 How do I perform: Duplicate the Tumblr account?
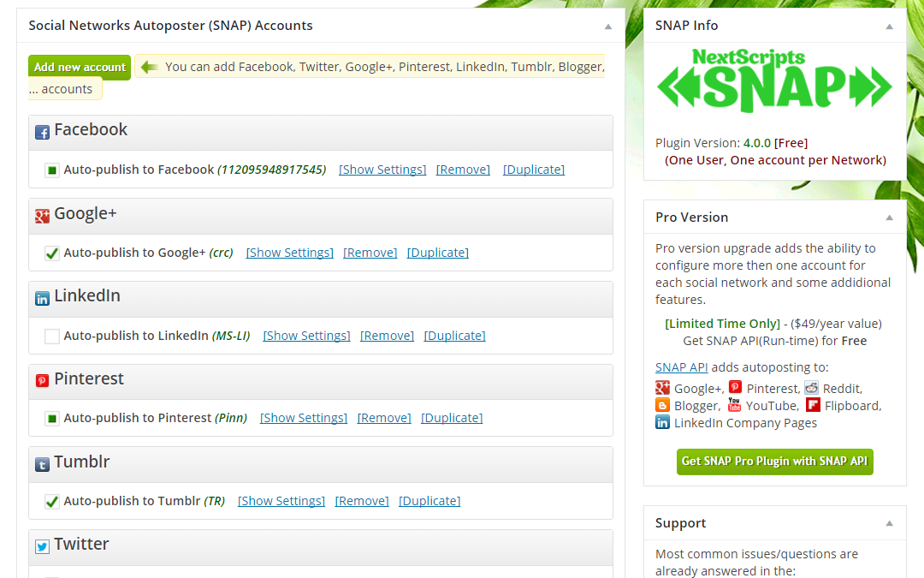[429, 501]
